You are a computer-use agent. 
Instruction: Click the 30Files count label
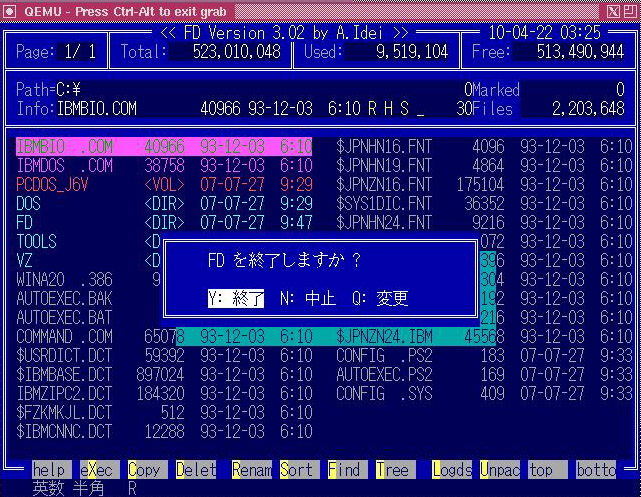coord(484,108)
